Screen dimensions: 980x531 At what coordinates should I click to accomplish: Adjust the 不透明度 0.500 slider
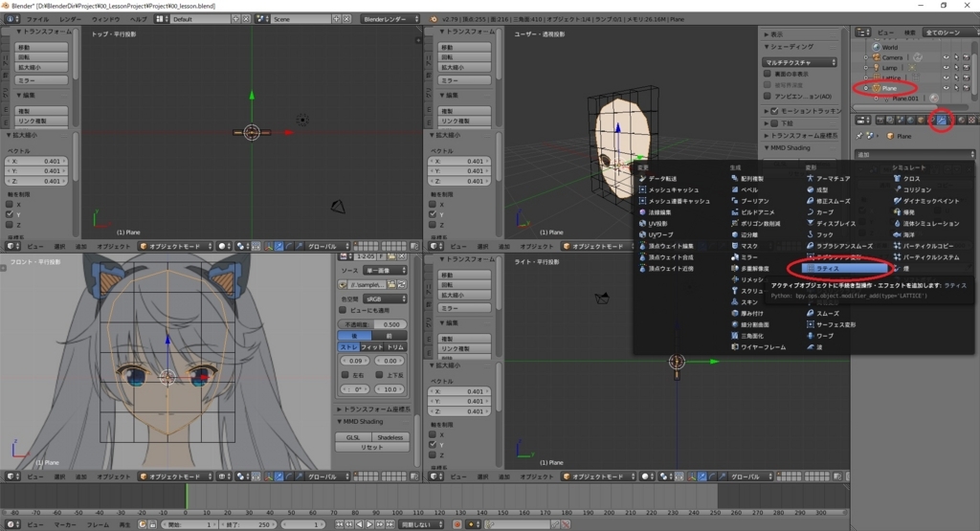373,324
